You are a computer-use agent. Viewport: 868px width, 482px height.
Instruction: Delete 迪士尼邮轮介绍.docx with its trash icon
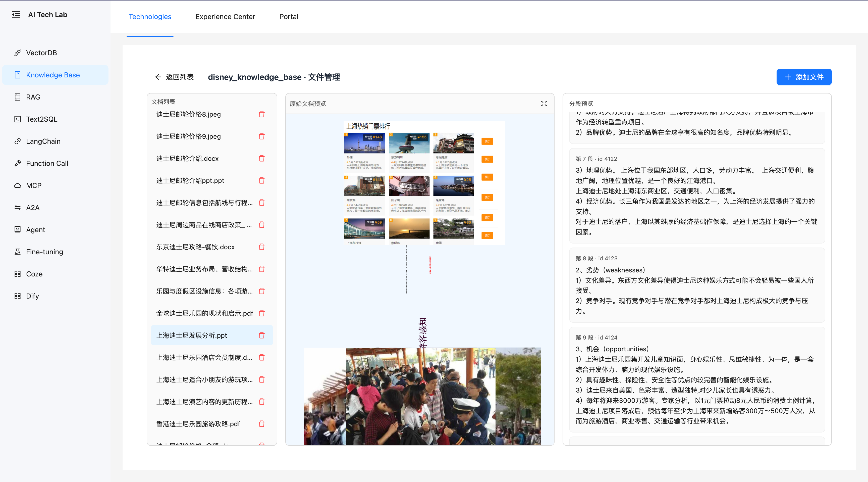click(x=261, y=158)
